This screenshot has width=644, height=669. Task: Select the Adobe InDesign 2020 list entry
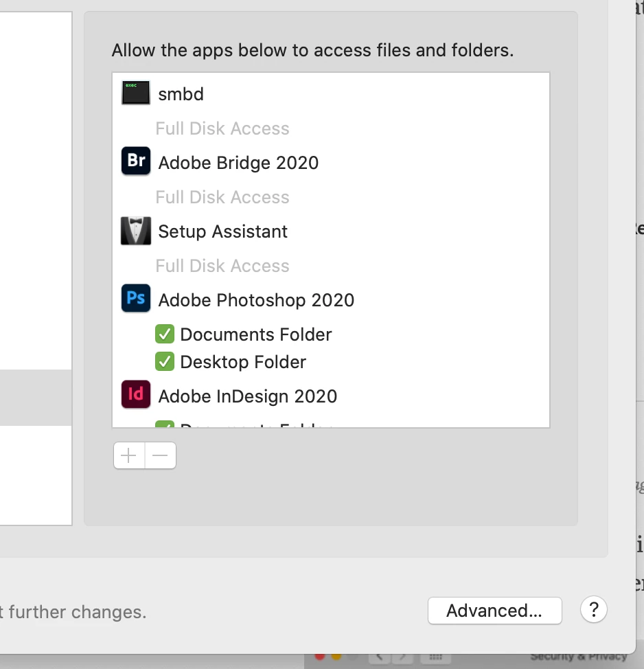[247, 396]
